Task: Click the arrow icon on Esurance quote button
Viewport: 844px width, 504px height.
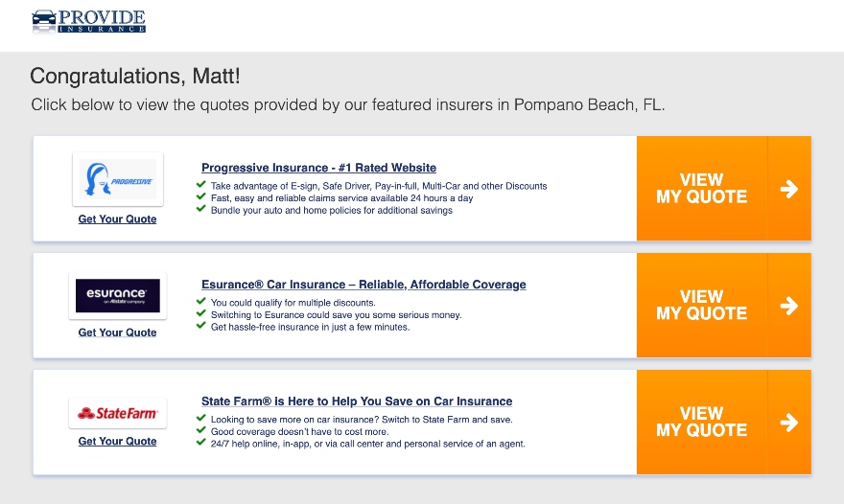Action: coord(789,306)
